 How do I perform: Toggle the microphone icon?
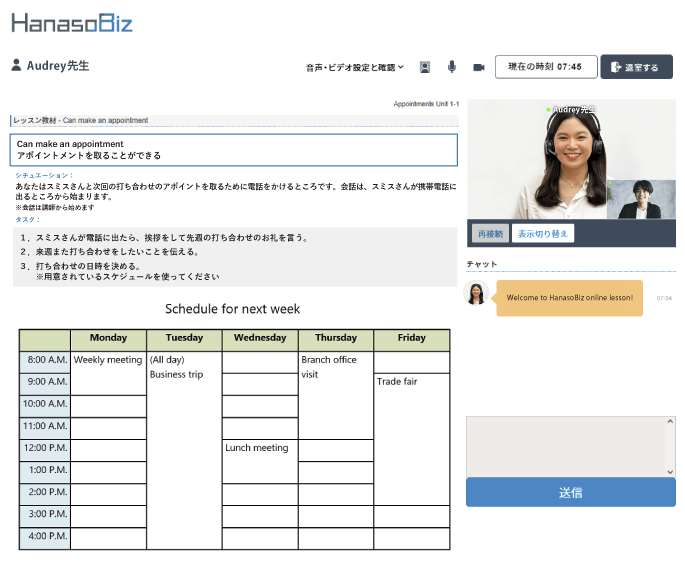pyautogui.click(x=452, y=67)
